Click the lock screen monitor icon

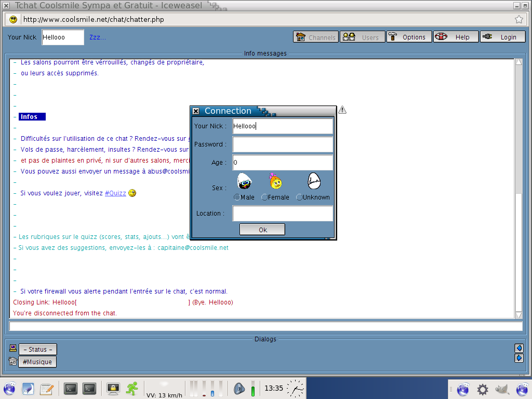(113, 389)
